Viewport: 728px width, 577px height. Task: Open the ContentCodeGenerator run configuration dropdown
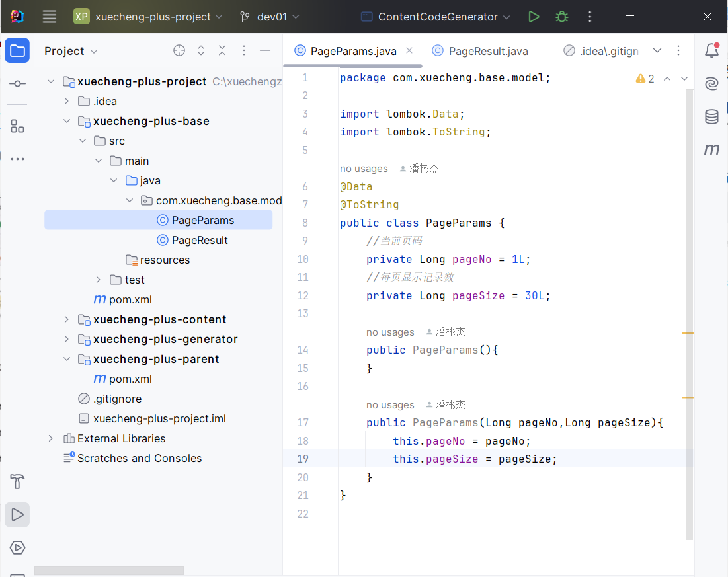click(436, 17)
